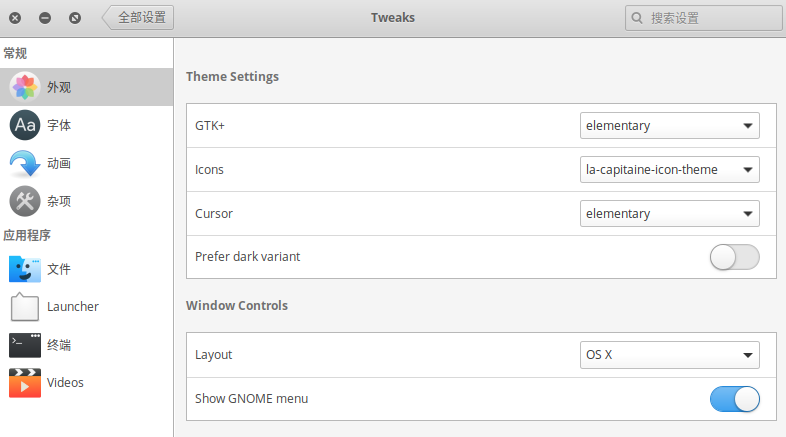Expand the Icons theme dropdown
This screenshot has height=437, width=786.
[x=669, y=170]
